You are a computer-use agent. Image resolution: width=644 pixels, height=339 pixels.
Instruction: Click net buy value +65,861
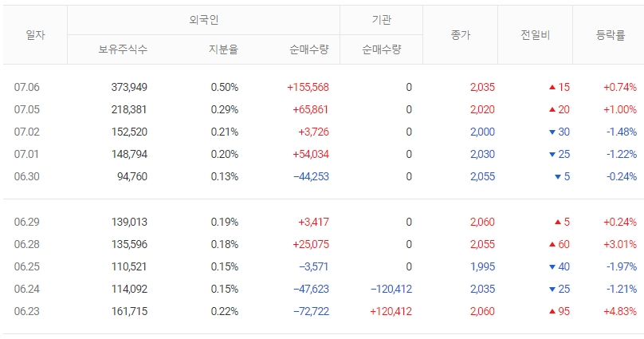311,109
